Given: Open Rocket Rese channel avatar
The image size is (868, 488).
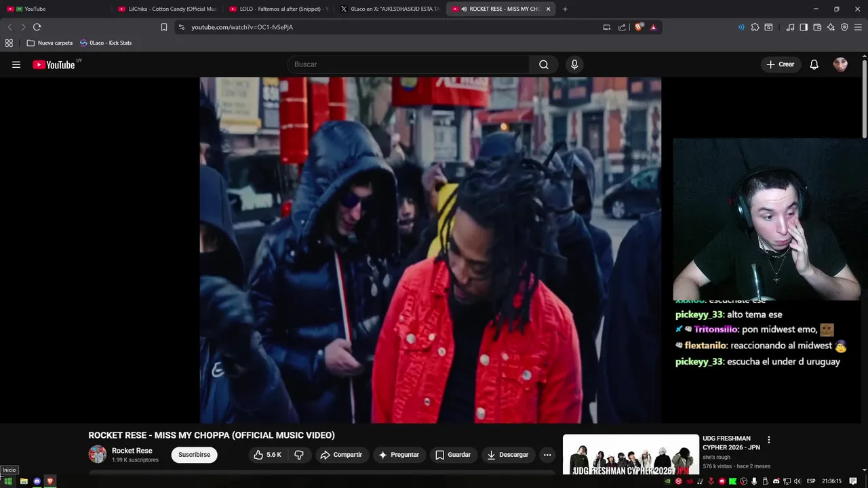Looking at the screenshot, I should [x=98, y=455].
